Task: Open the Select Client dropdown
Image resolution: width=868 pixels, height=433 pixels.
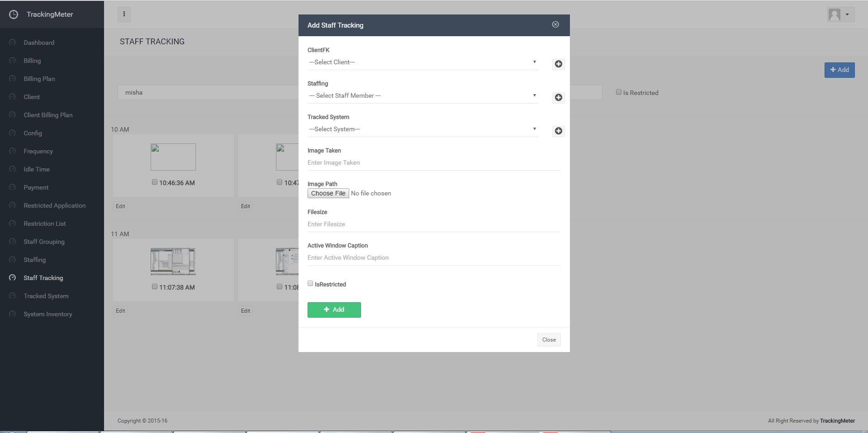Action: [422, 62]
